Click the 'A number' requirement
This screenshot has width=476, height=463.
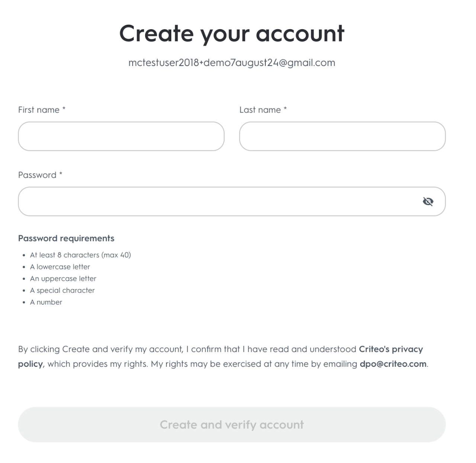click(46, 302)
